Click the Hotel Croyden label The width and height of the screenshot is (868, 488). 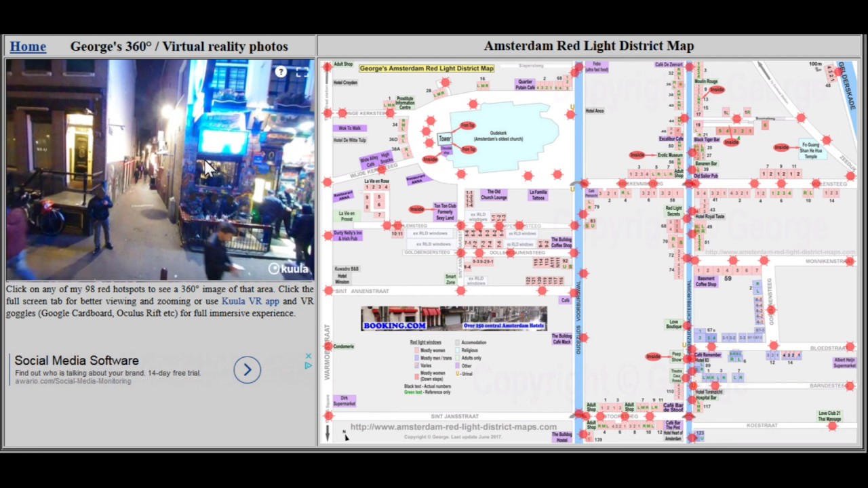[x=346, y=83]
